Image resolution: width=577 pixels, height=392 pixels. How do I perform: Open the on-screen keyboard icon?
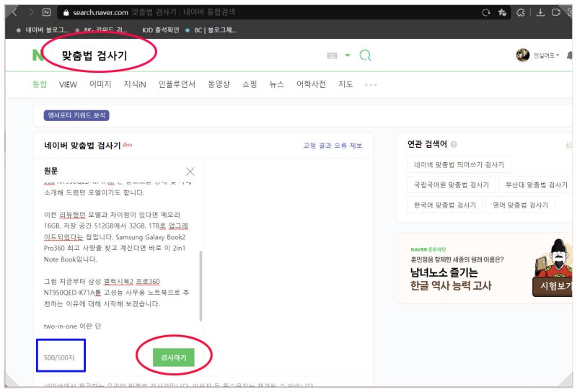(x=332, y=55)
